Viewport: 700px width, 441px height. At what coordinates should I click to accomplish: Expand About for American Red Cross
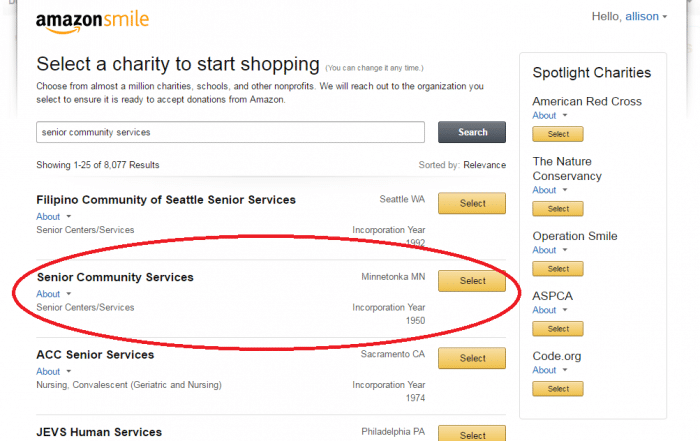[x=550, y=116]
